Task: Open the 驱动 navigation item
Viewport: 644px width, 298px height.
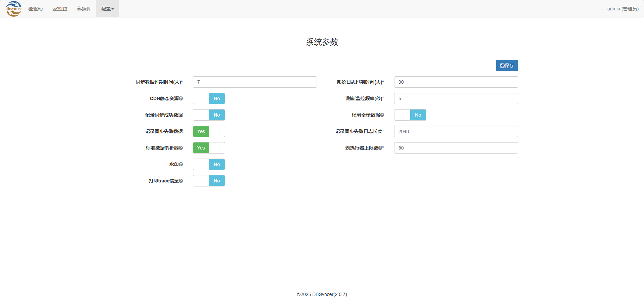Action: coord(36,9)
